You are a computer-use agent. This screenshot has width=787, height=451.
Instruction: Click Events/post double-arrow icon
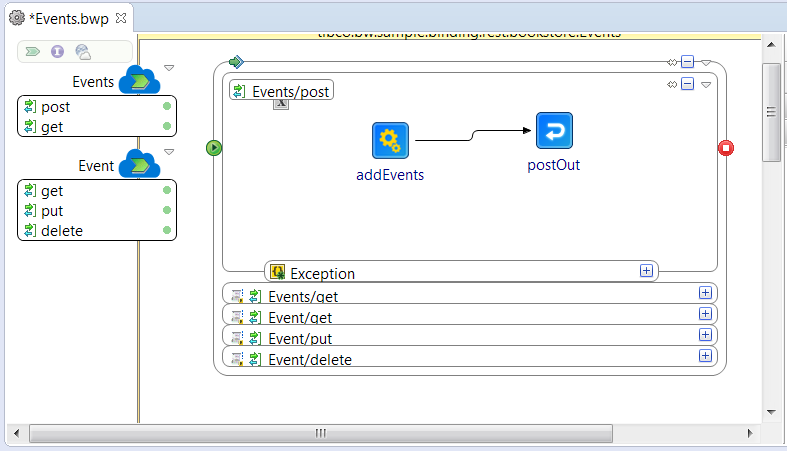click(672, 84)
